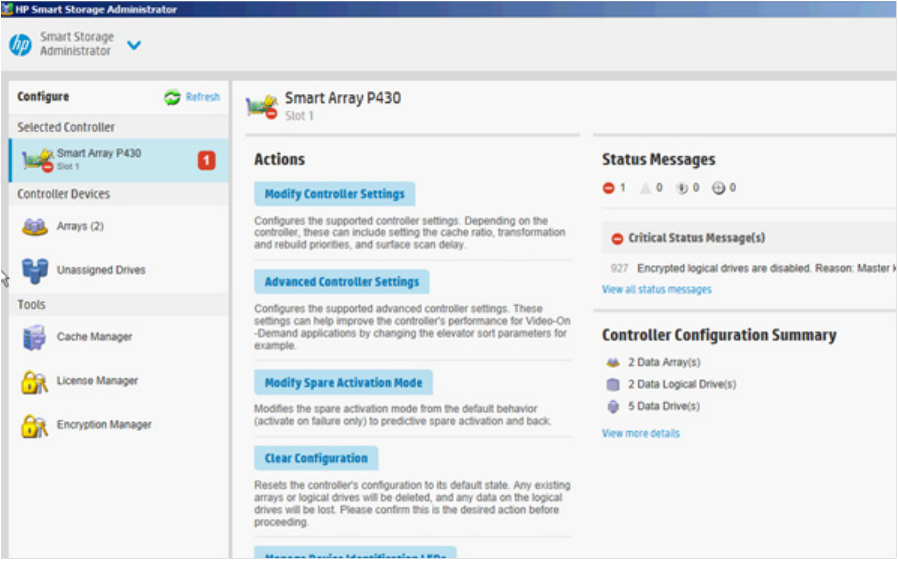Screen dimensions: 898x561
Task: Click View all status messages link
Action: [x=656, y=290]
